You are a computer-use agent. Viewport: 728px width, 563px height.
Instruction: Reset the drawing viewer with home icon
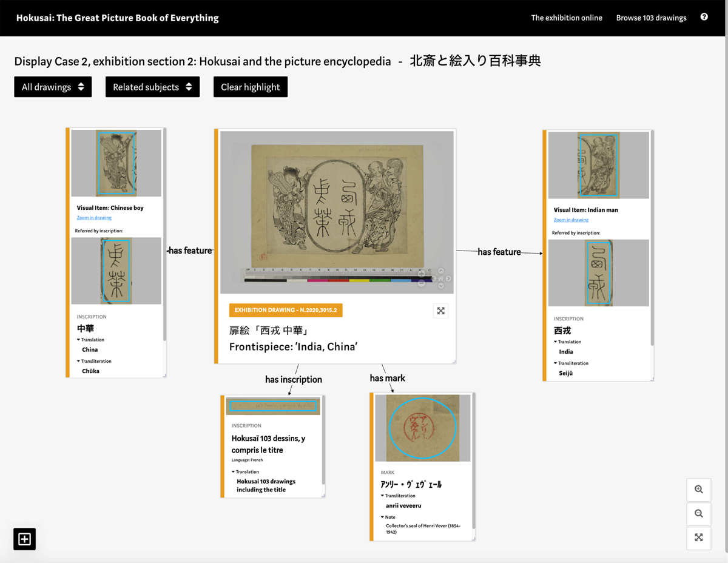coord(441,278)
